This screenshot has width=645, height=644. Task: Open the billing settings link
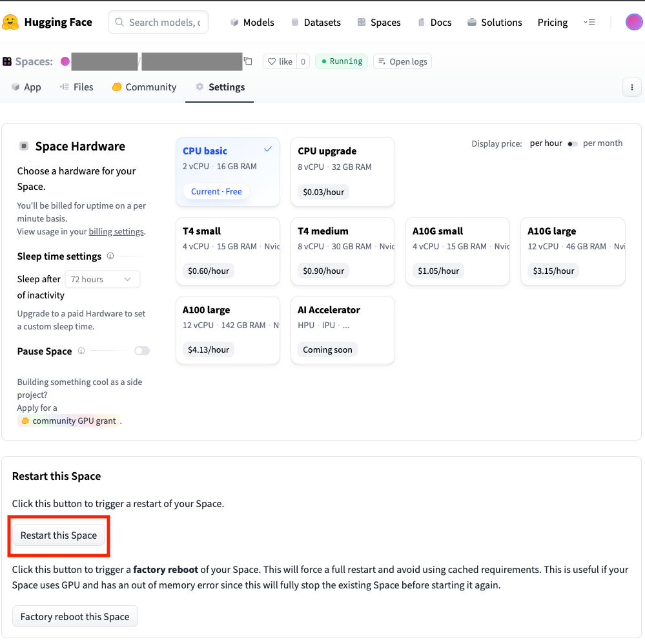(116, 231)
